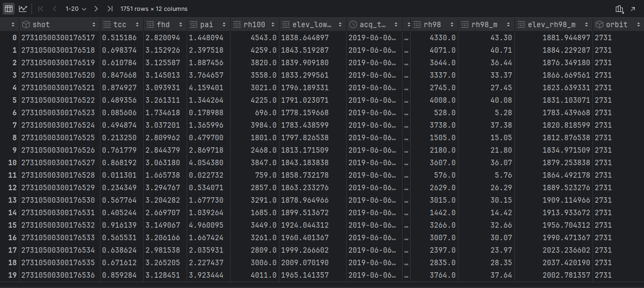Screen dimensions: 644x288
Task: Open the 1-20 page size dropdown
Action: pyautogui.click(x=75, y=9)
